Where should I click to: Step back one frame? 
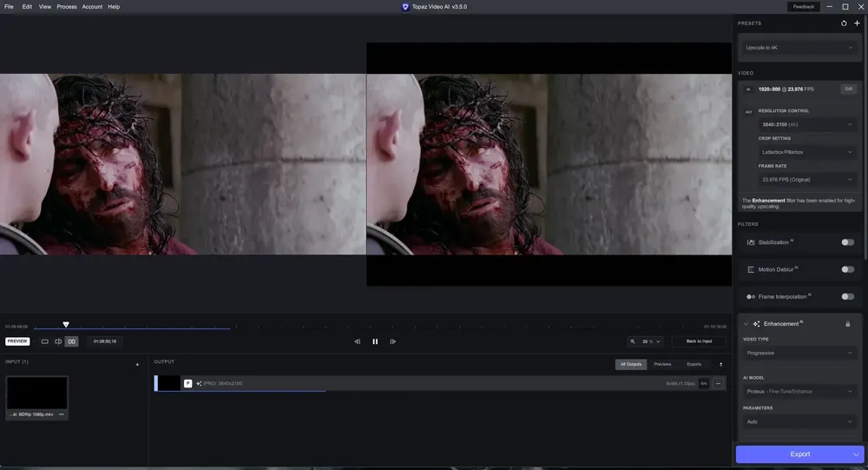click(x=357, y=341)
